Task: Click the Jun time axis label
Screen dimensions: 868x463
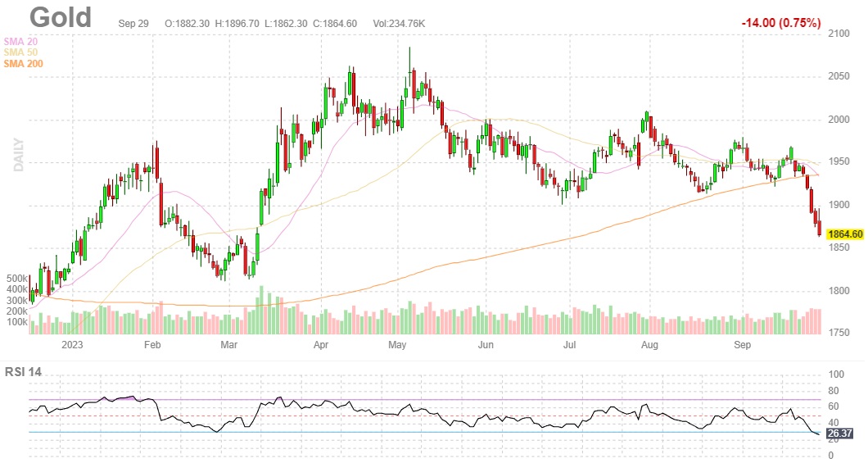Action: coord(485,344)
